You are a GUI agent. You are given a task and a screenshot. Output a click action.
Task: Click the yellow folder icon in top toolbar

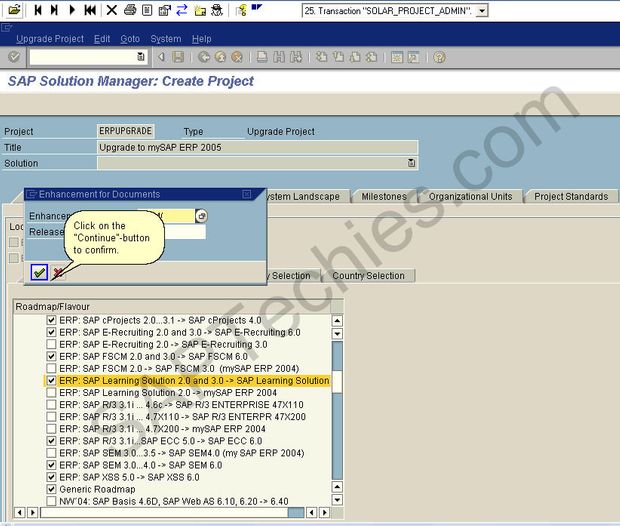200,10
